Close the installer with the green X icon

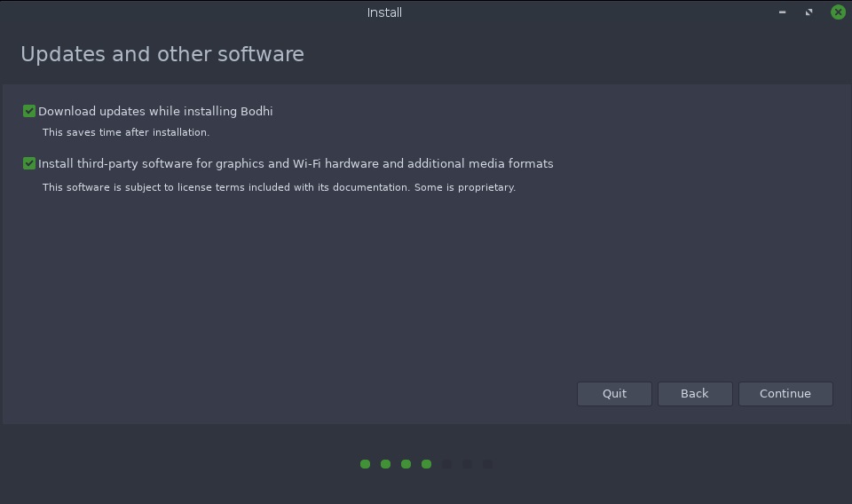[x=838, y=12]
